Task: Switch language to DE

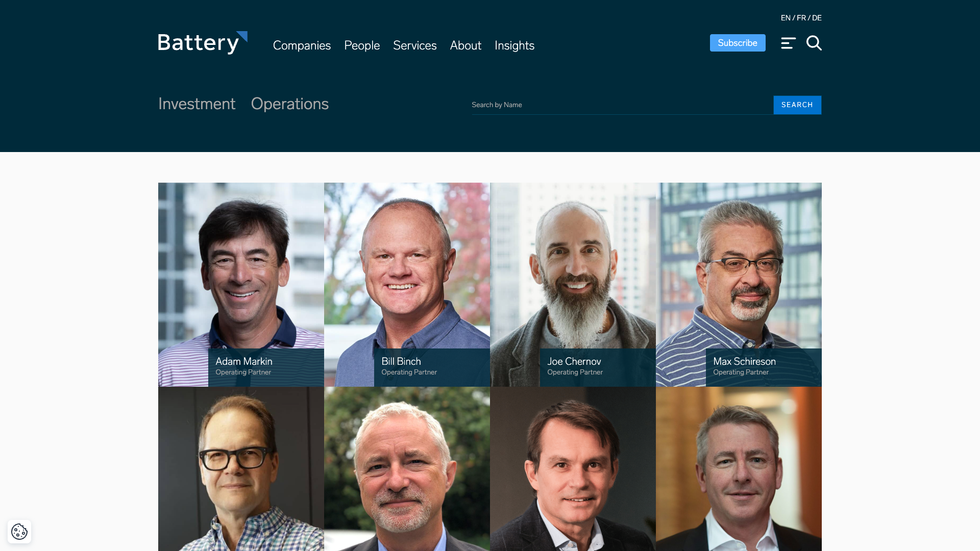Action: [x=817, y=18]
